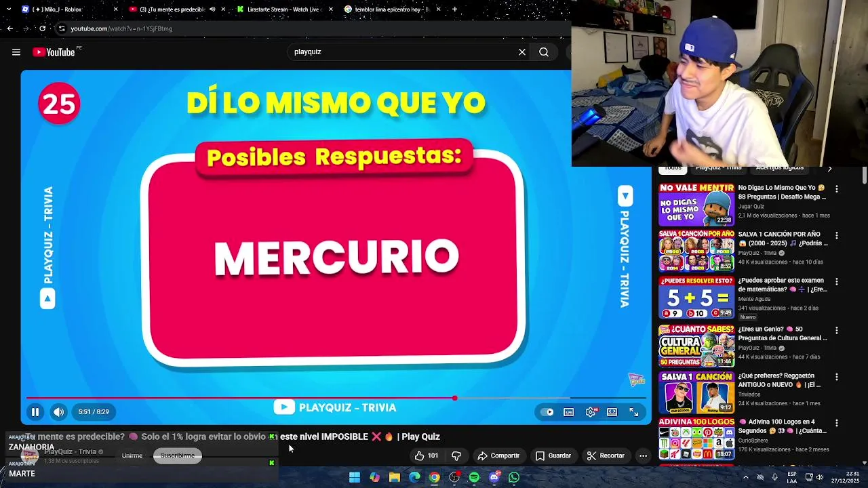Run search with magnifier icon
Image resolution: width=868 pixels, height=488 pixels.
pos(544,52)
